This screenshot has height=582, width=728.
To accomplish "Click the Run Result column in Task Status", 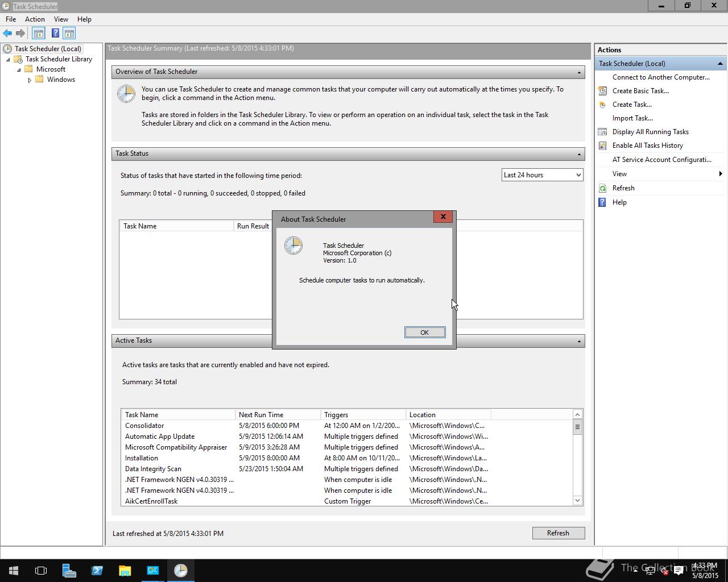I will pyautogui.click(x=253, y=226).
